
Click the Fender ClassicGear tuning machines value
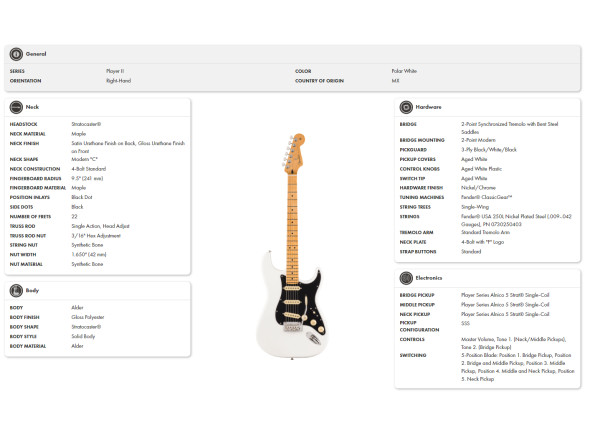(487, 197)
